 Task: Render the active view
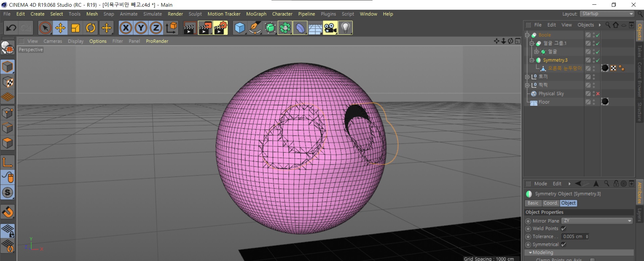190,28
